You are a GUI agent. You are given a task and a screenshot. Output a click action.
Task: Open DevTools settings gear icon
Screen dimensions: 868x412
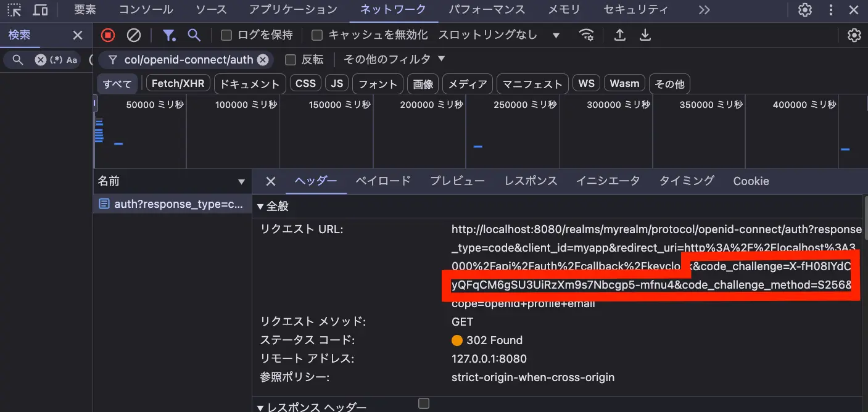pos(805,10)
